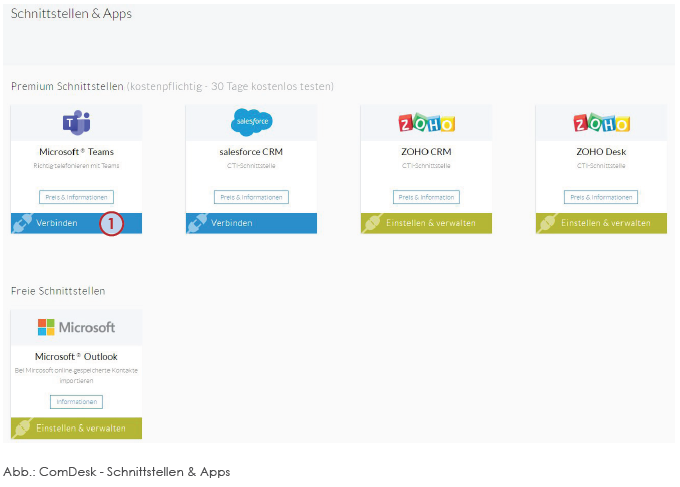Click the 'ZOHO CRM' card title
This screenshot has height=487, width=680.
(x=426, y=152)
